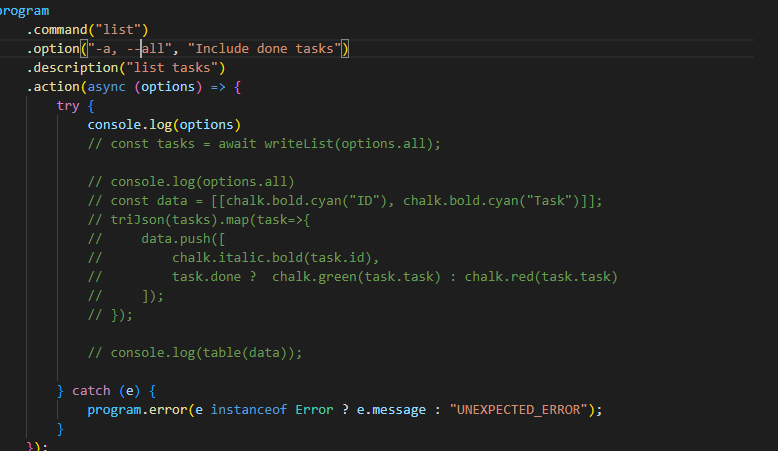
Task: Click the commented writeList(options.all) line
Action: 264,144
